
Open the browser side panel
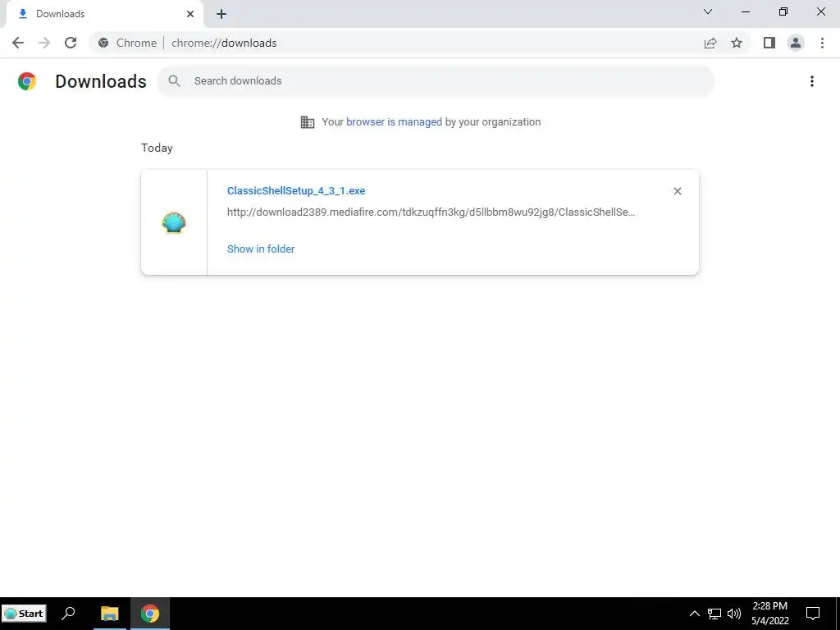click(x=769, y=43)
